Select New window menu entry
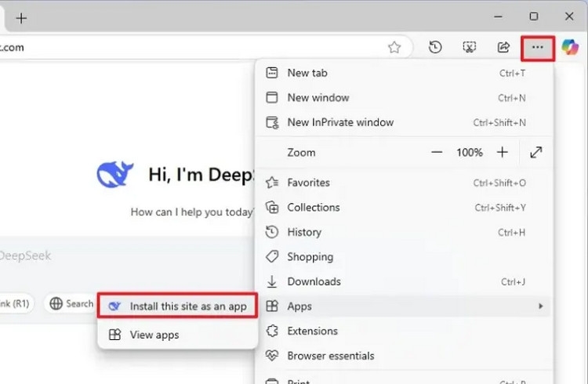 click(404, 97)
